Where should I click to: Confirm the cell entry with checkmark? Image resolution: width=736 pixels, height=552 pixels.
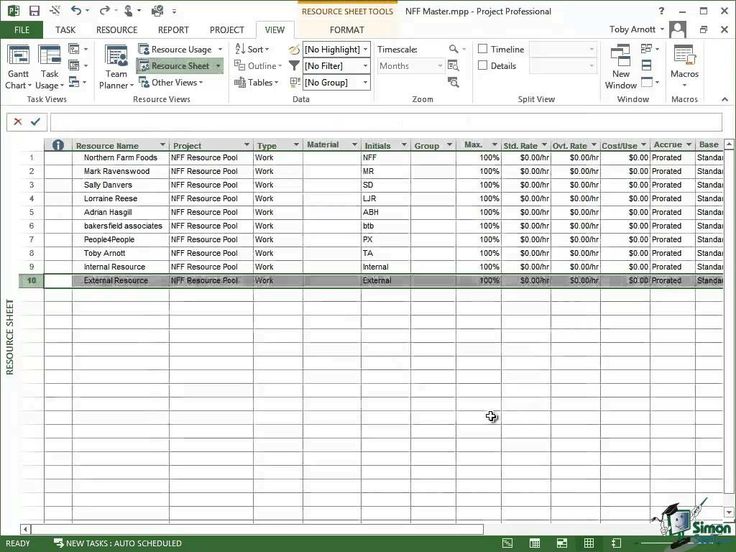[x=36, y=122]
